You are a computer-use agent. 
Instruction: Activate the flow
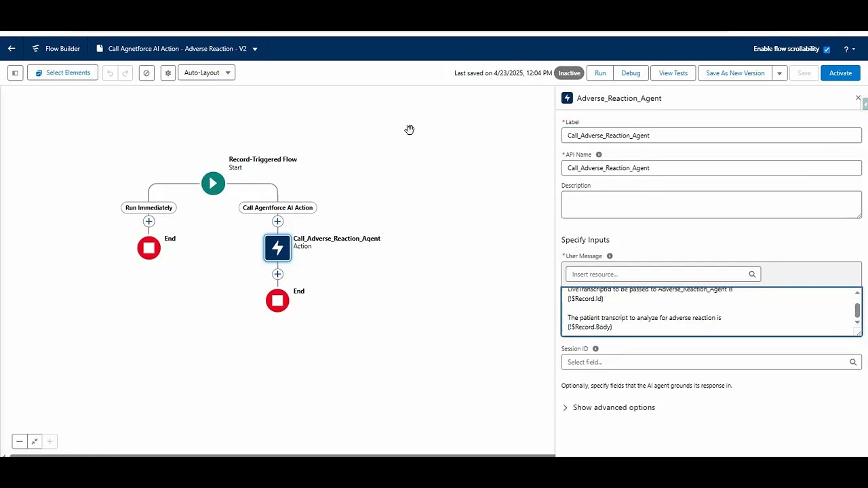click(x=840, y=73)
